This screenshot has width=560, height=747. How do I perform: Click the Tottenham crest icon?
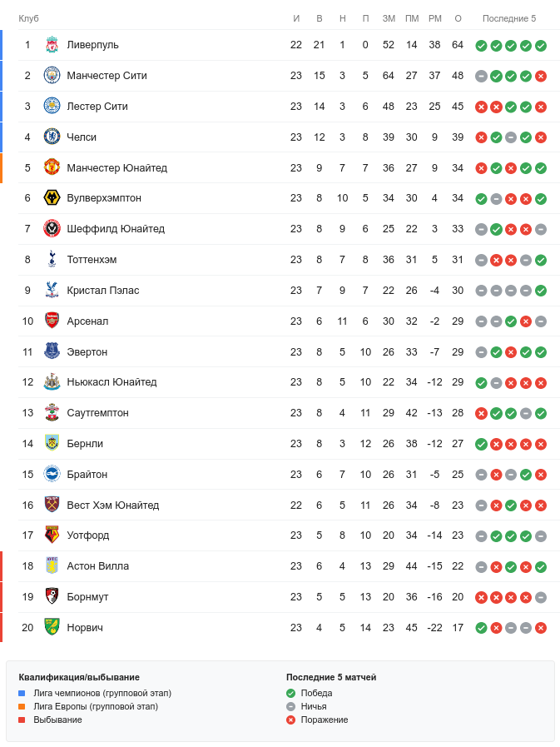click(x=52, y=260)
